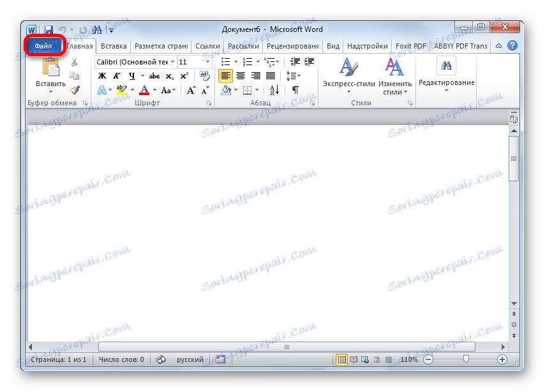
Task: Switch to Ссылки tab
Action: click(207, 46)
